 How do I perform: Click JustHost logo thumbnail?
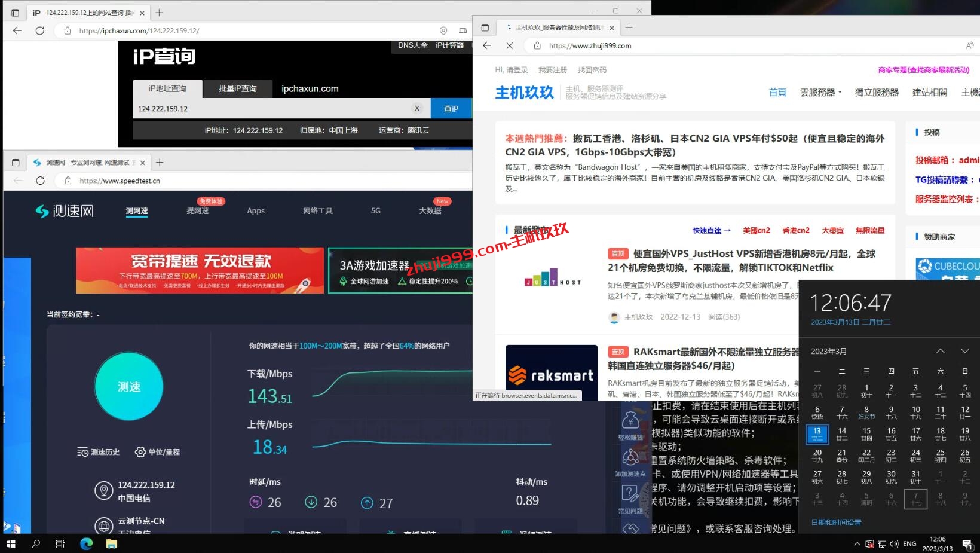[552, 279]
